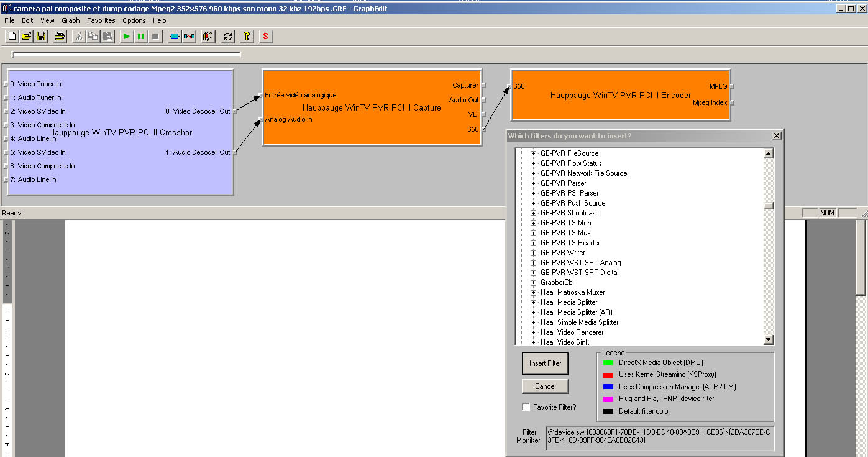The image size is (868, 457).
Task: Select GB-PVR TS Reader in the filter list
Action: pos(570,243)
